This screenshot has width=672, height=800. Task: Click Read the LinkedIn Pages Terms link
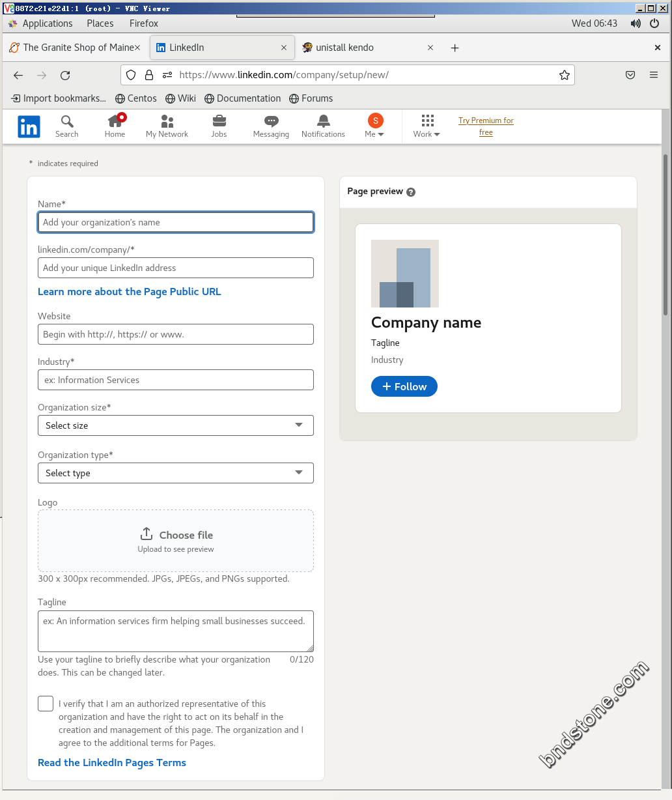pyautogui.click(x=112, y=763)
